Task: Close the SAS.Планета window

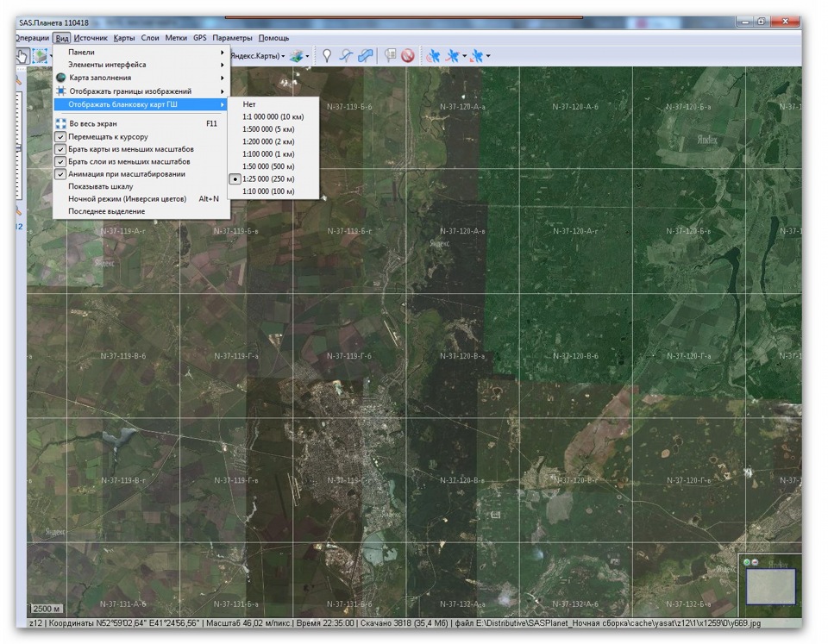Action: point(785,22)
